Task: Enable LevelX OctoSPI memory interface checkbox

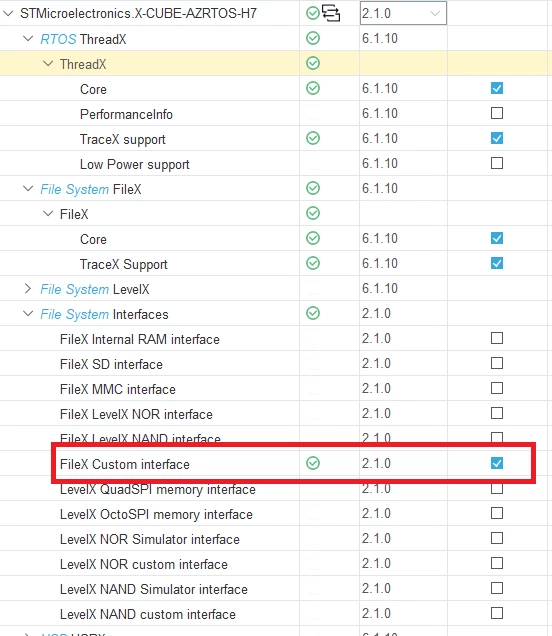Action: coord(497,513)
